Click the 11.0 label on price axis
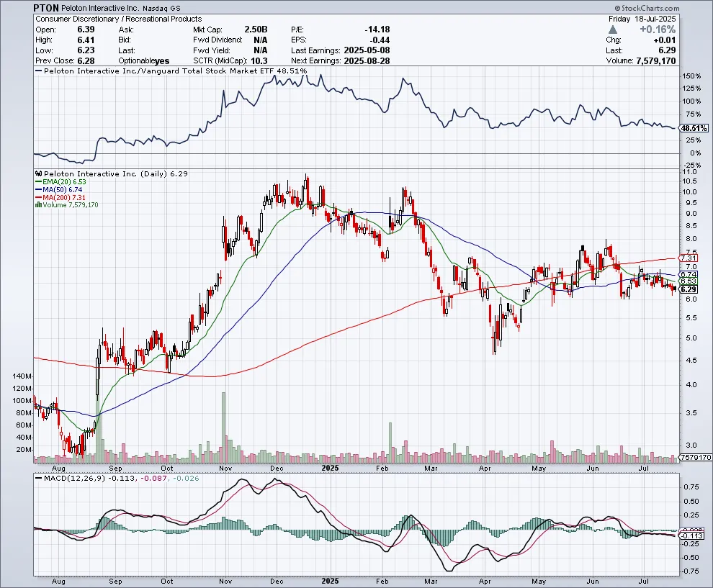Image resolution: width=713 pixels, height=588 pixels. [x=689, y=172]
